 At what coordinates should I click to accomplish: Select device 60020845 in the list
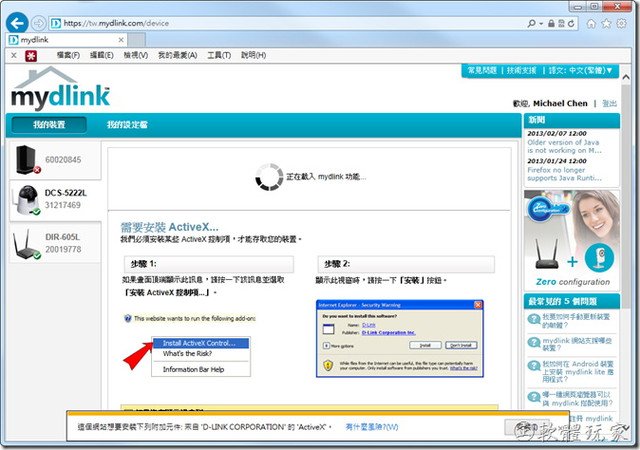55,160
